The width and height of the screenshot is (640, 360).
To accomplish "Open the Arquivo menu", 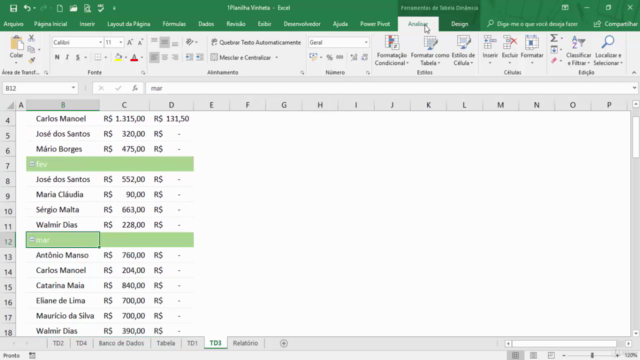I will pyautogui.click(x=13, y=24).
